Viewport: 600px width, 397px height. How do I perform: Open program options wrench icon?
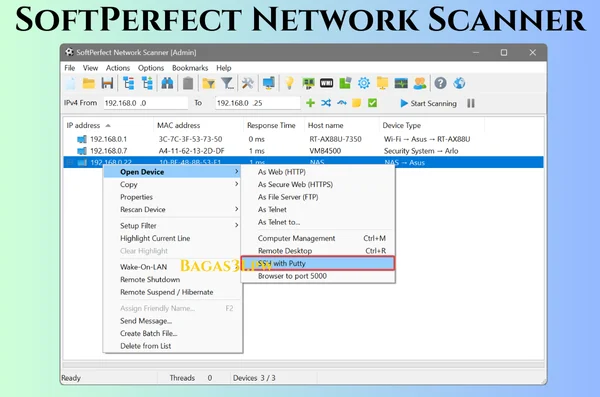[248, 83]
